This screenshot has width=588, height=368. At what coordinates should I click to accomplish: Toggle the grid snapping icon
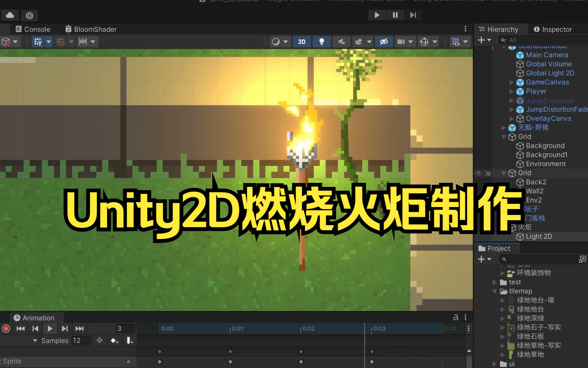60,42
